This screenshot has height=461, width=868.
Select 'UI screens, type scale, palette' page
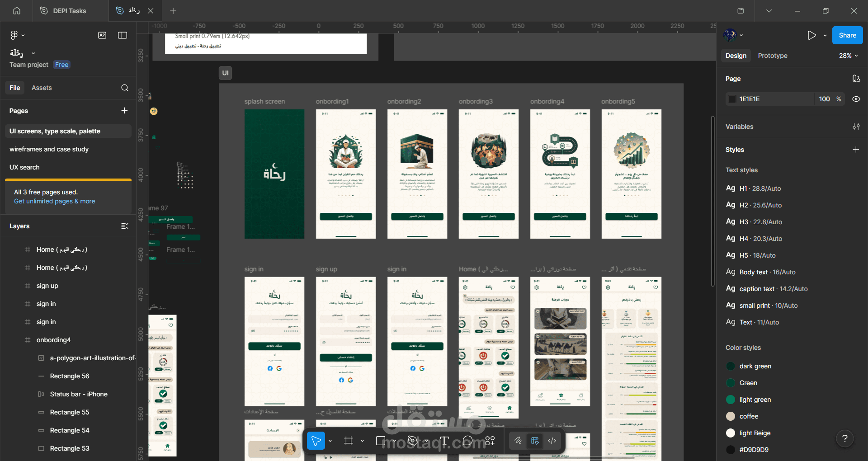[x=68, y=131]
